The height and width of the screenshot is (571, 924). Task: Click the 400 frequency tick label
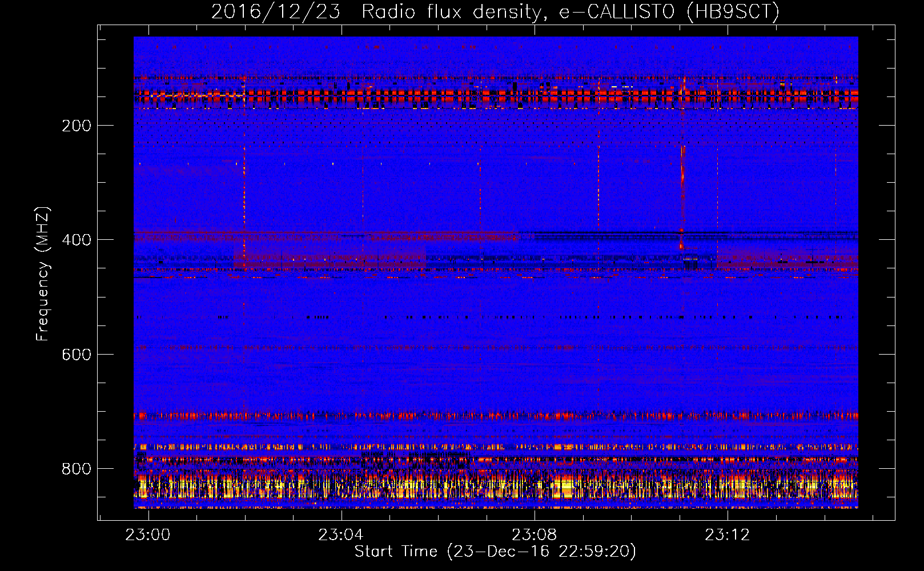tap(77, 240)
